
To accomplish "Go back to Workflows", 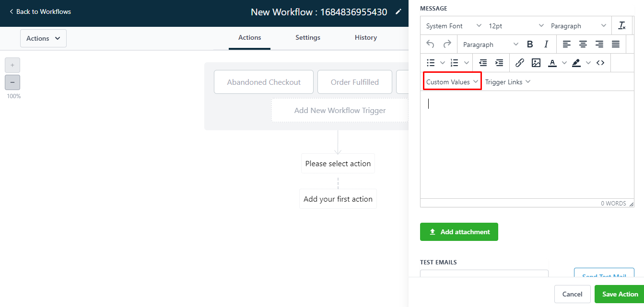I will pyautogui.click(x=40, y=11).
